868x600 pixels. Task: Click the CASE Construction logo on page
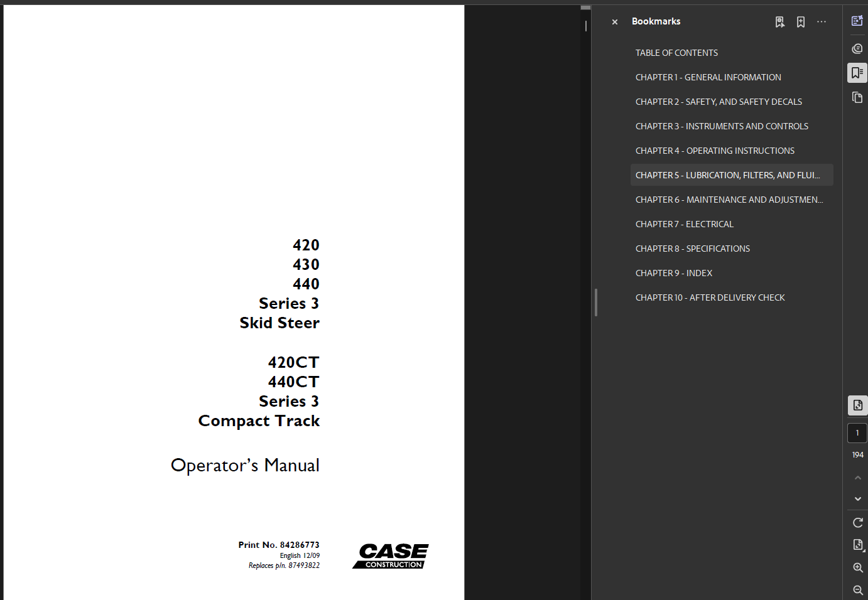[x=391, y=556]
